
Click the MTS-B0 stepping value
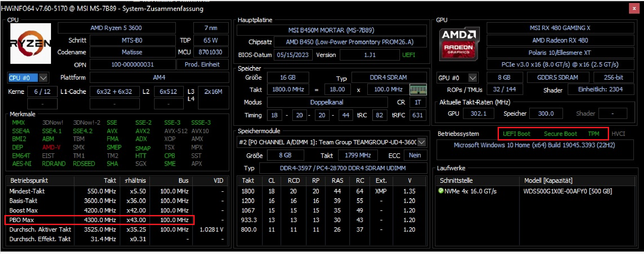(132, 40)
